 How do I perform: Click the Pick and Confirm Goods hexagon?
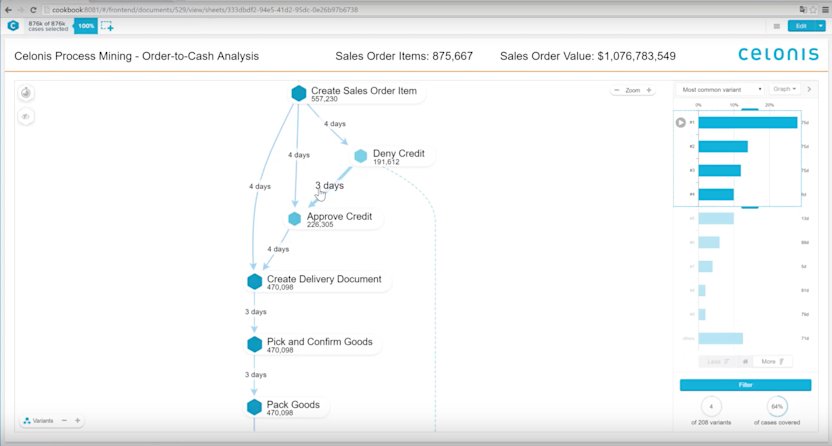pos(255,344)
